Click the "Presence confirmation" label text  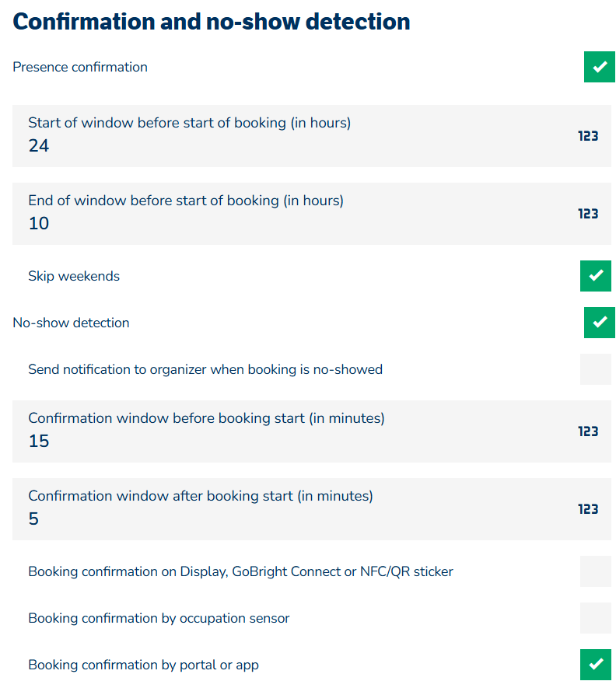point(80,67)
